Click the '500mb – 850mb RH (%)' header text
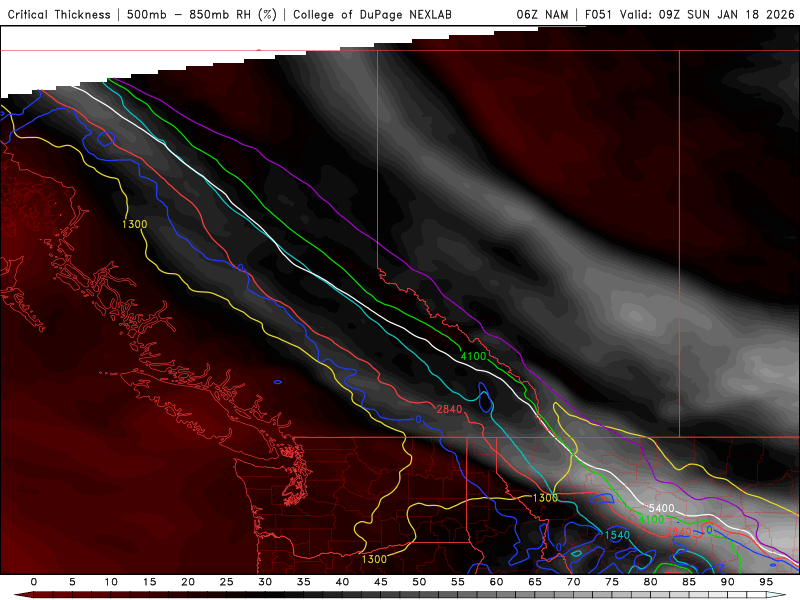Viewport: 800px width, 600px height. coord(202,15)
